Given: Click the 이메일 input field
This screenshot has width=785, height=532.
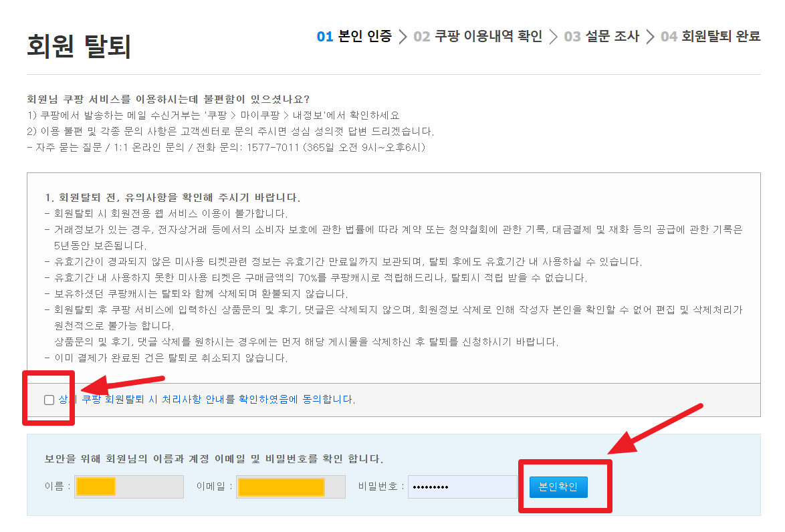Looking at the screenshot, I should tap(291, 487).
